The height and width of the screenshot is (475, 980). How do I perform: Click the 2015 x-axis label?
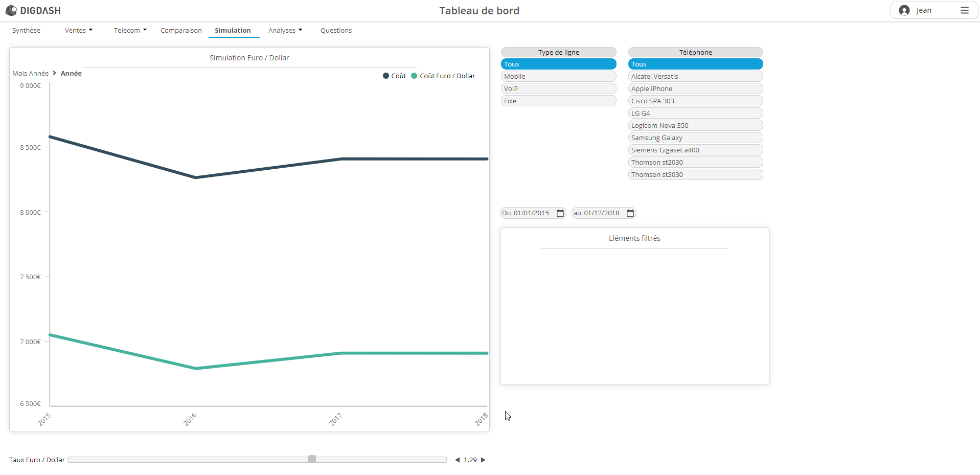click(x=44, y=419)
